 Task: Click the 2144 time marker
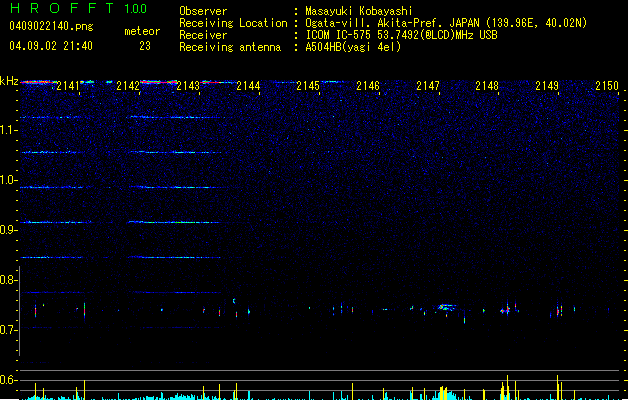(248, 86)
